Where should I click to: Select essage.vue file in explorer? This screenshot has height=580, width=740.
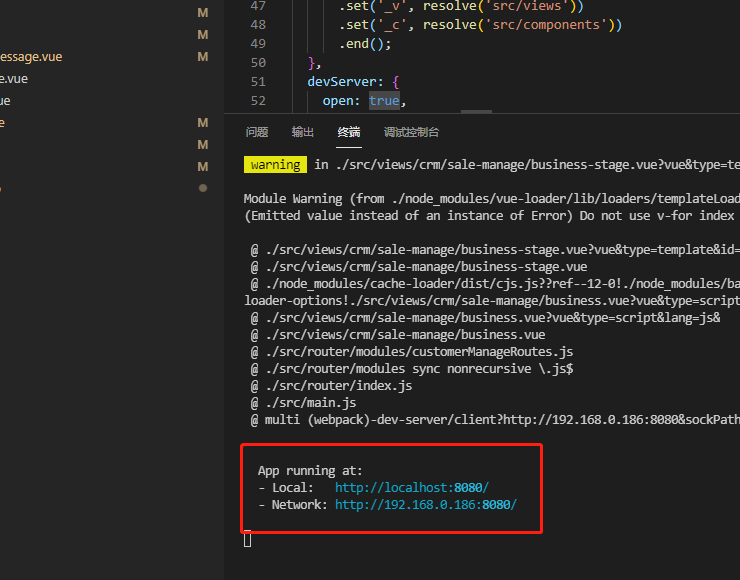click(x=31, y=57)
